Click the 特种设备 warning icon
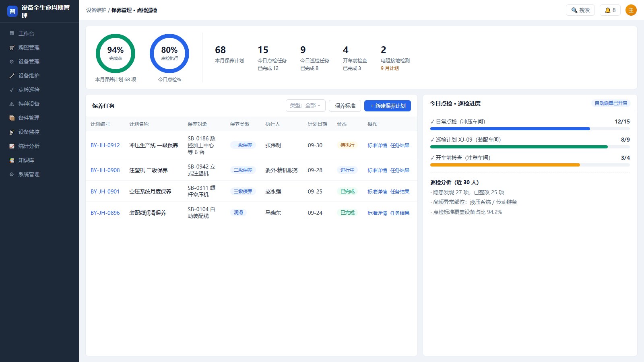 click(12, 104)
